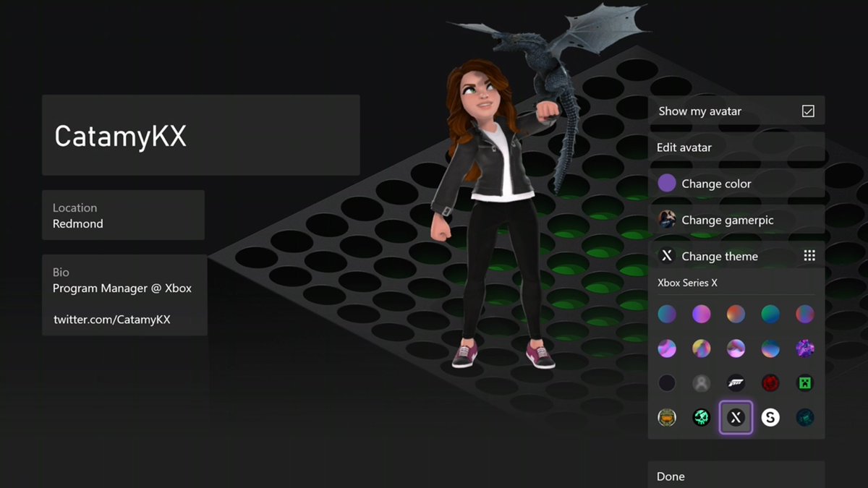This screenshot has width=868, height=488.
Task: Collapse theme grid with the dots grid icon
Action: coord(809,256)
